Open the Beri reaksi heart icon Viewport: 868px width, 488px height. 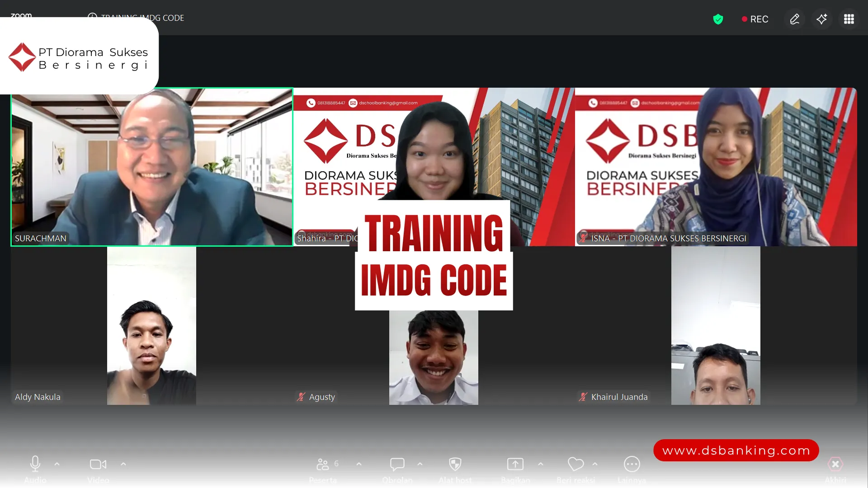point(576,464)
